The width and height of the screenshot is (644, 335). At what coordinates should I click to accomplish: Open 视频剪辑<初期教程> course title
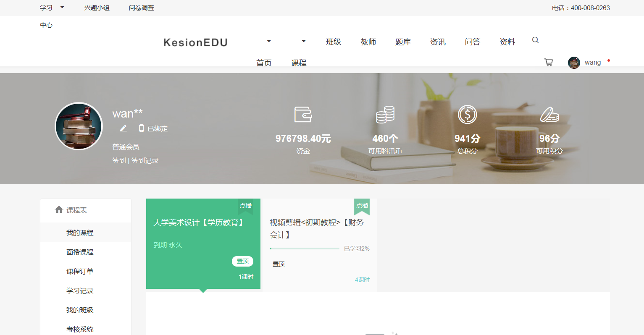[x=317, y=228]
